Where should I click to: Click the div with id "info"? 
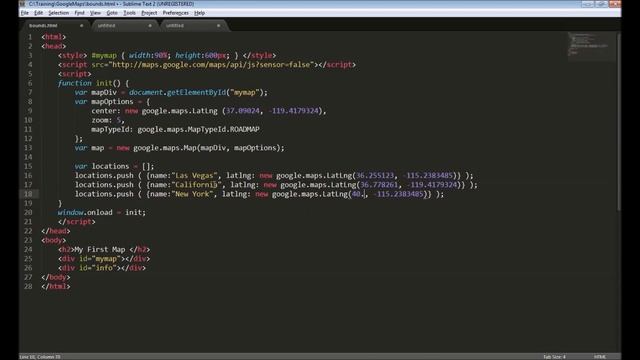(102, 268)
